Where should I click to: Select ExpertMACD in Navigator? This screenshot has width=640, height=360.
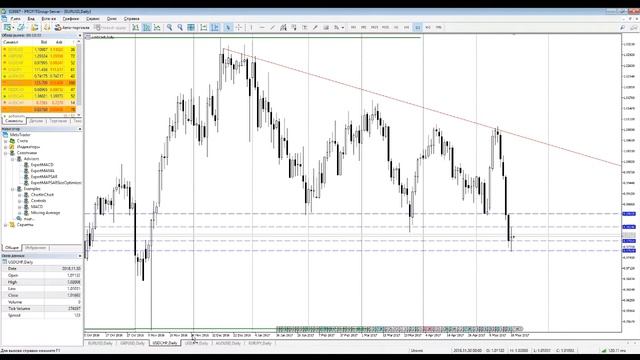[42, 165]
